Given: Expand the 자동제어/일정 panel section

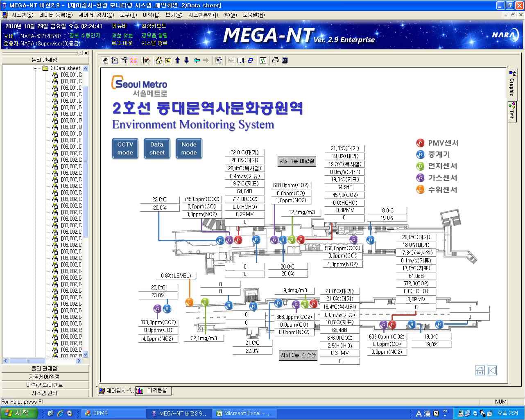Looking at the screenshot, I should pos(44,377).
